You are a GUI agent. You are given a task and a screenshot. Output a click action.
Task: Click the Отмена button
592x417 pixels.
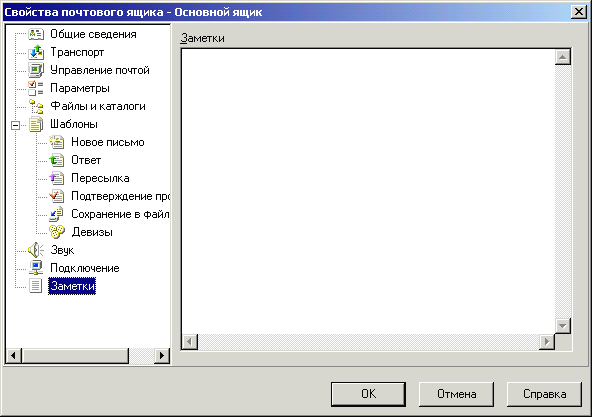pos(456,394)
